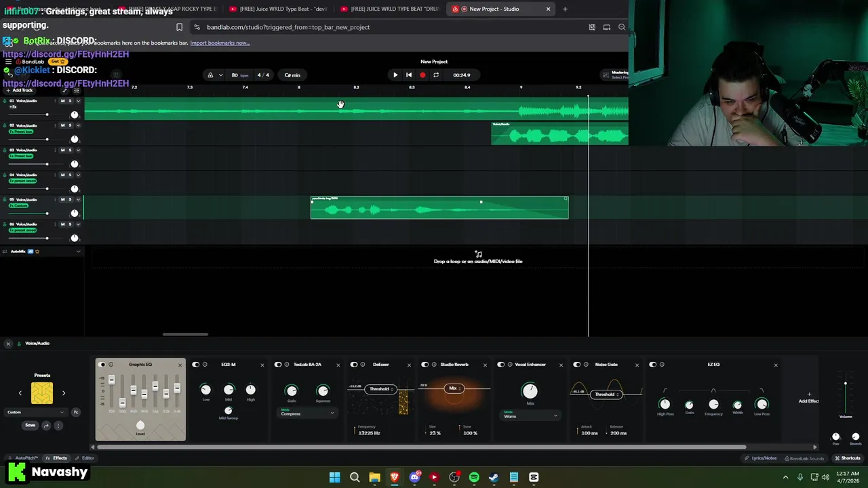Click Add Track button
The width and height of the screenshot is (868, 488).
pos(19,90)
